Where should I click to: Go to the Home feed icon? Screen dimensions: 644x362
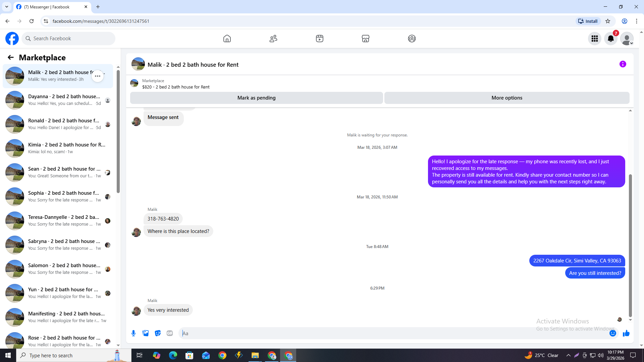coord(227,39)
